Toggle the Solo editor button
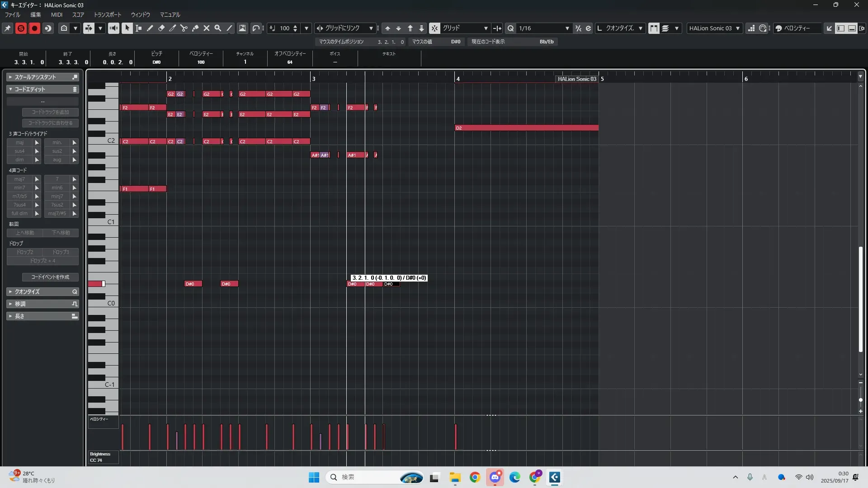This screenshot has height=488, width=868. point(21,28)
